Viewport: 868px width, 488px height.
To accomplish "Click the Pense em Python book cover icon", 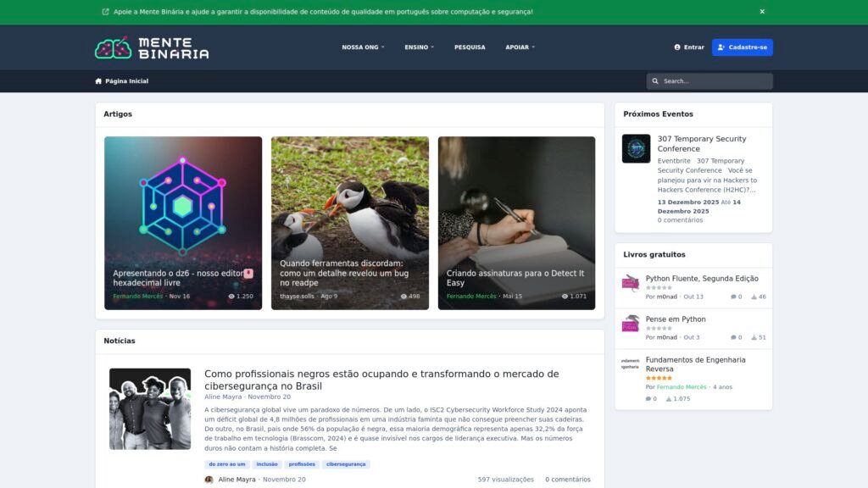I will coord(630,323).
